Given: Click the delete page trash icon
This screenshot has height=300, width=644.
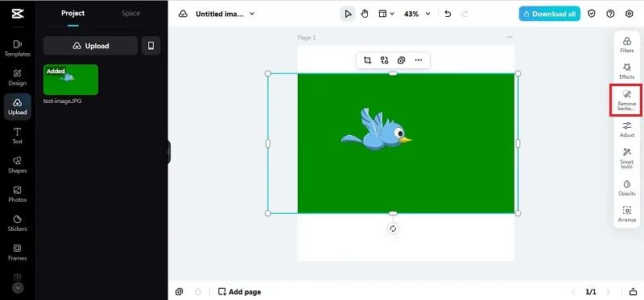Looking at the screenshot, I should coord(198,292).
